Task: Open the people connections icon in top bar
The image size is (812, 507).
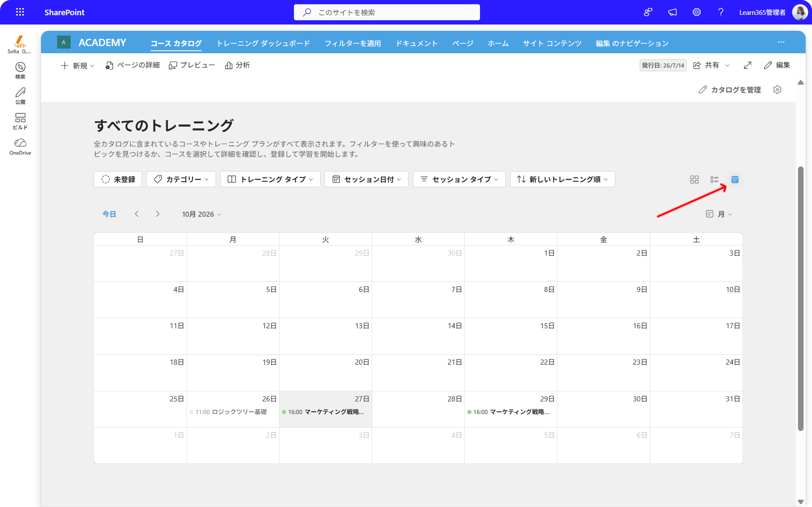Action: click(x=648, y=12)
